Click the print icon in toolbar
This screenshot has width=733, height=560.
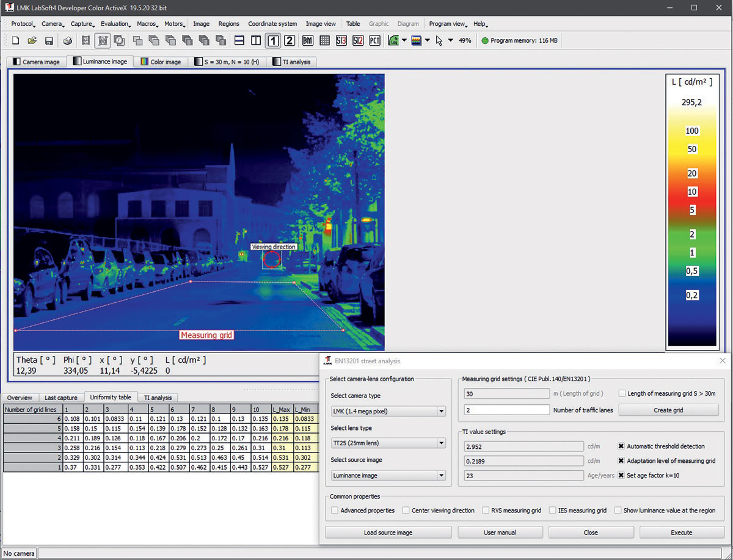click(x=68, y=41)
